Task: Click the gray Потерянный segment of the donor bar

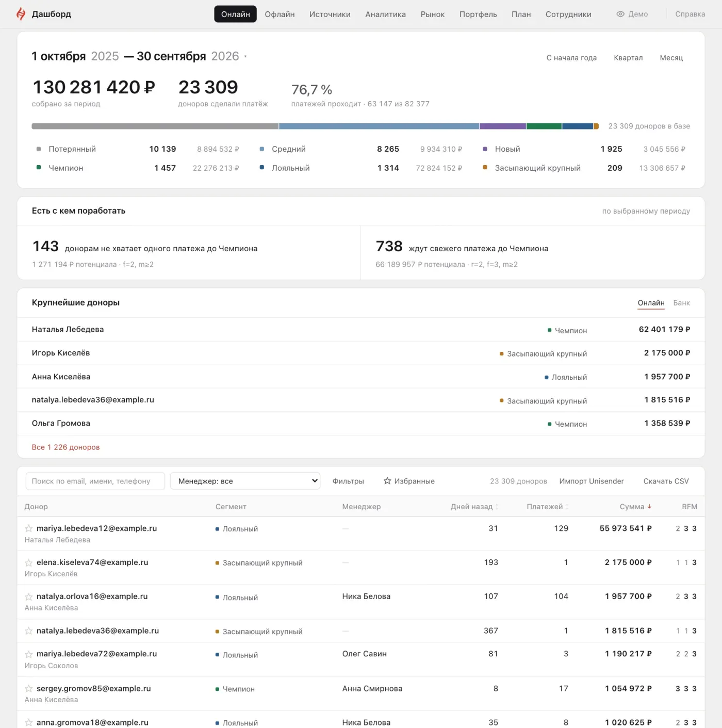Action: pyautogui.click(x=155, y=126)
